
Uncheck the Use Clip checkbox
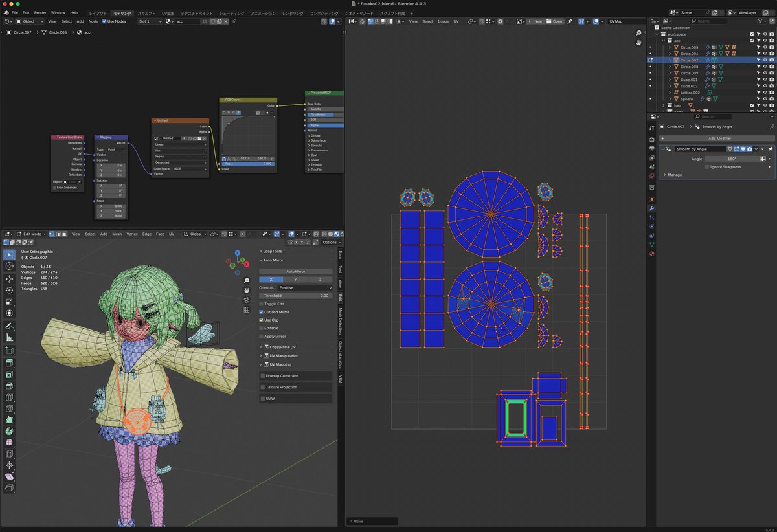coord(262,320)
